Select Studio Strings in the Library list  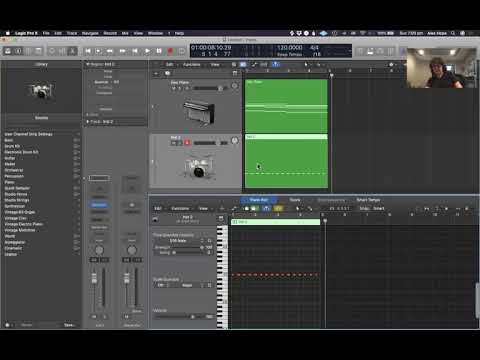[17, 200]
